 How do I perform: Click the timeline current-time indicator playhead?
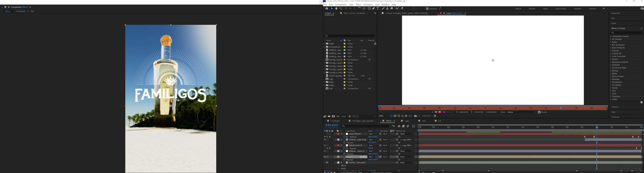[597, 127]
